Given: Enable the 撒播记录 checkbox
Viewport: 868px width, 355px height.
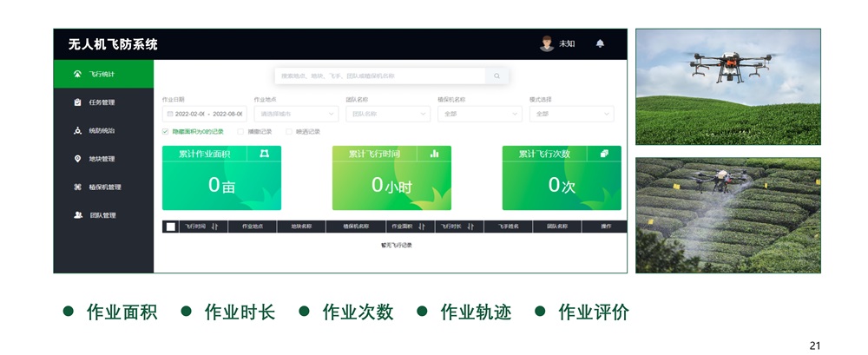Looking at the screenshot, I should [x=240, y=132].
